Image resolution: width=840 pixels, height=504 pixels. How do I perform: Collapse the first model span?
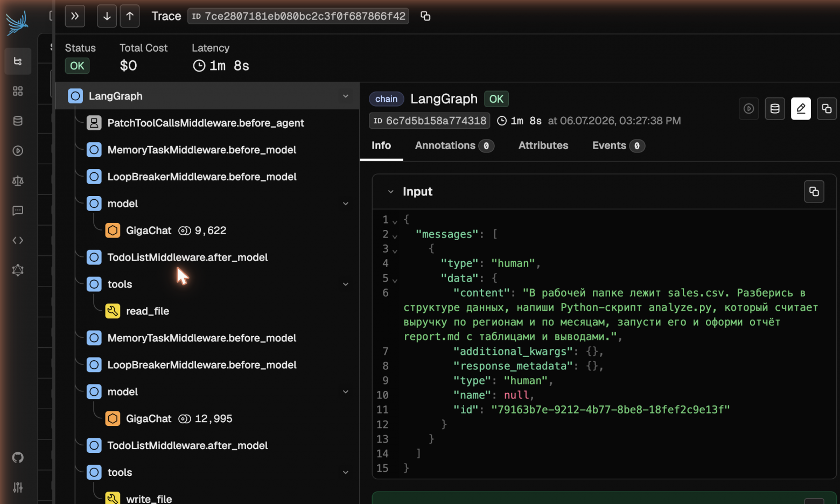[346, 204]
